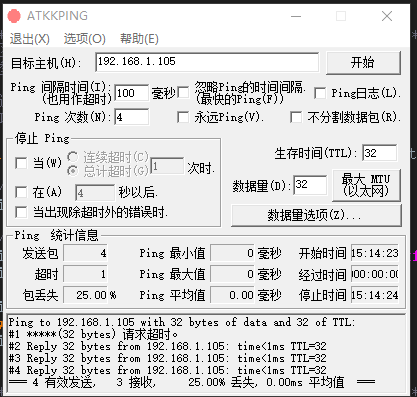Viewport: 417px width, 397px height.
Task: Toggle the 永远Ping(V) checkbox
Action: 183,117
